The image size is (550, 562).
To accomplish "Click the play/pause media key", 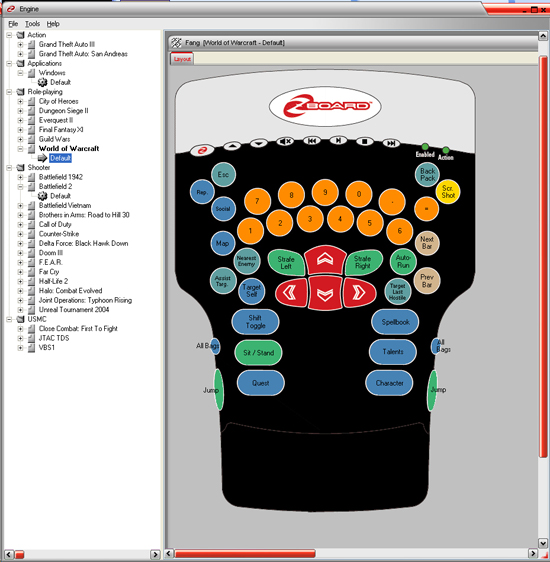I will (338, 140).
